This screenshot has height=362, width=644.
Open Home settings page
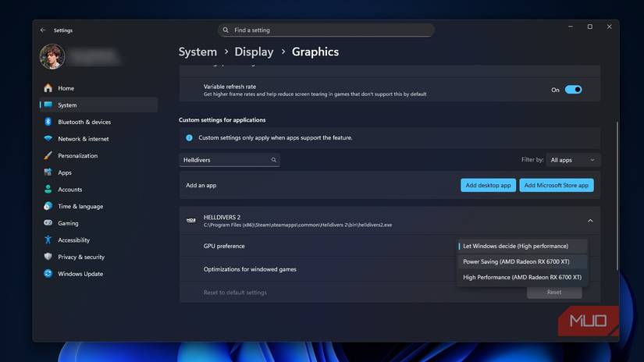[x=98, y=88]
